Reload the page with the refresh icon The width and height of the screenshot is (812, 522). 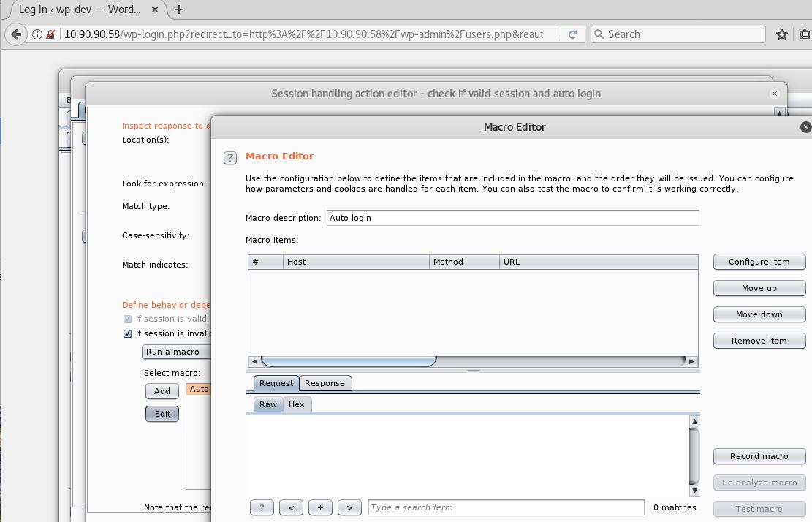[x=572, y=34]
